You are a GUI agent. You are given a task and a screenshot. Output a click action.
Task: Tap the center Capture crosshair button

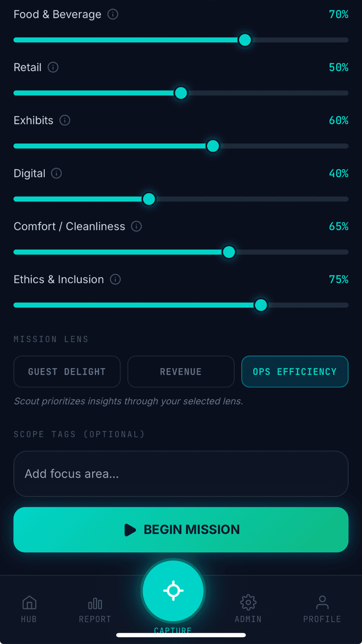[x=173, y=590]
